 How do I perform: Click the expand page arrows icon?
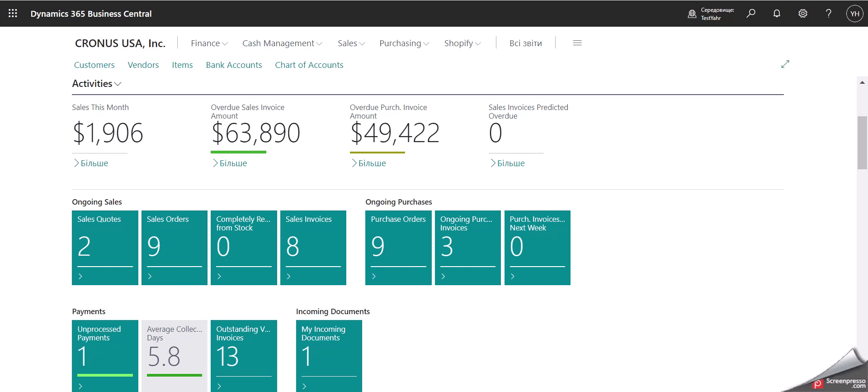(785, 64)
